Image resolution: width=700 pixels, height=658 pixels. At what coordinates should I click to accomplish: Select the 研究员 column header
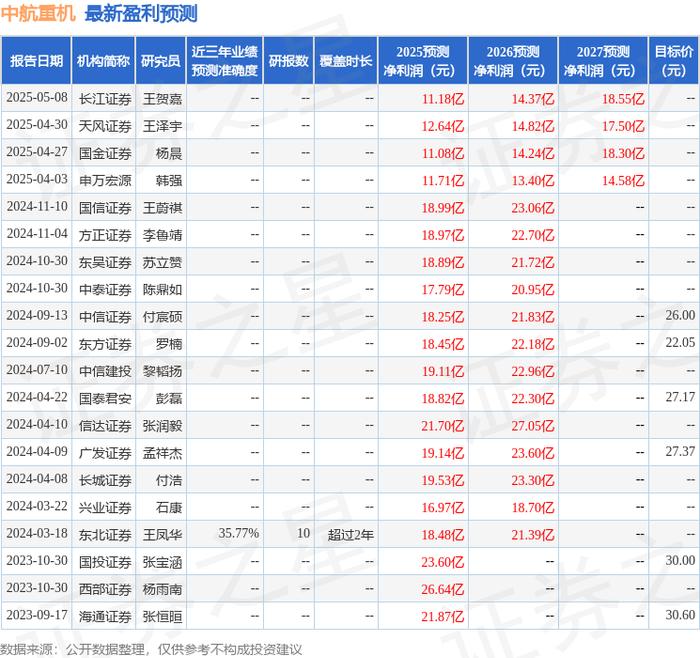[161, 61]
